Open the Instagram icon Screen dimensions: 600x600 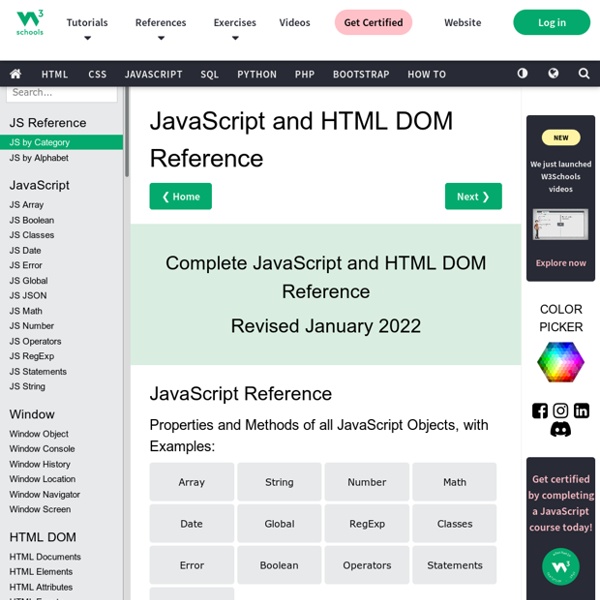560,411
